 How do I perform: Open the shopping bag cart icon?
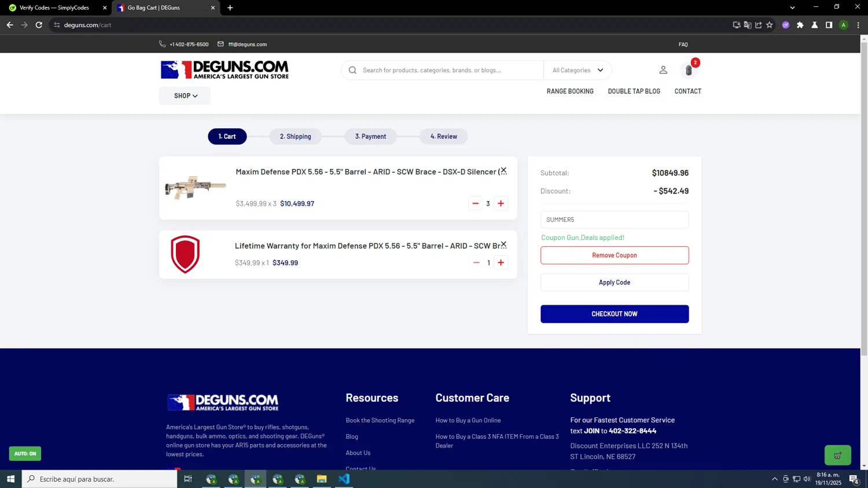click(689, 70)
